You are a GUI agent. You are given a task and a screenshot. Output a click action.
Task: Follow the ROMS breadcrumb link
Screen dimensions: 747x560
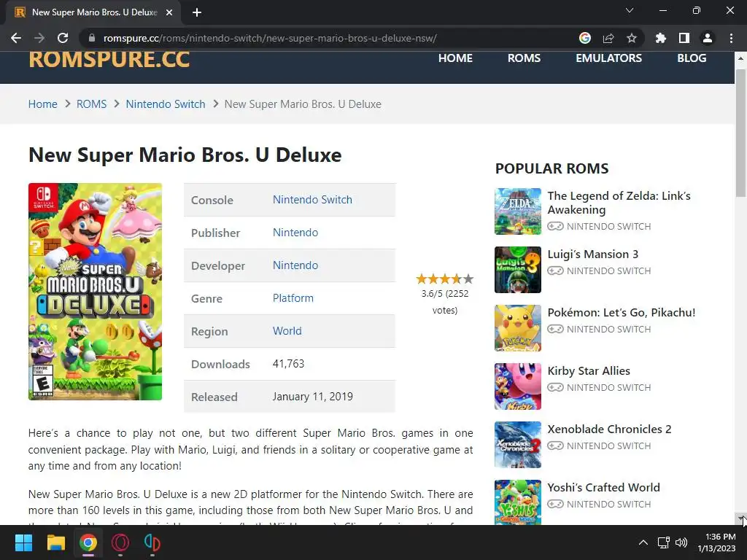pos(91,104)
